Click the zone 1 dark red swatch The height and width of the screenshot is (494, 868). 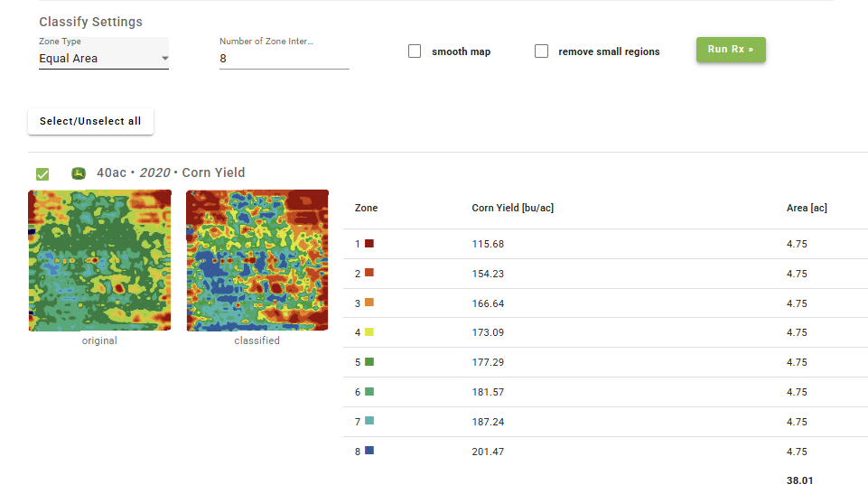click(369, 244)
